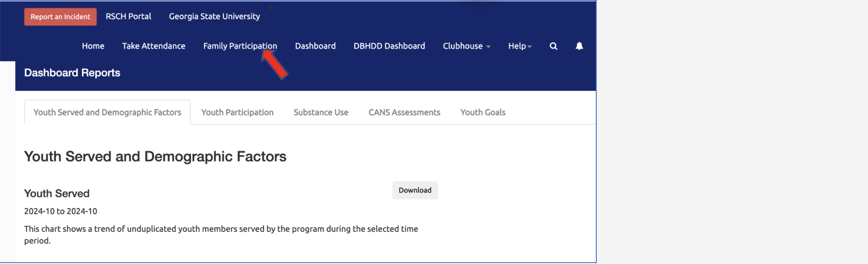Download the Youth Served chart
This screenshot has height=264, width=868.
tap(415, 190)
